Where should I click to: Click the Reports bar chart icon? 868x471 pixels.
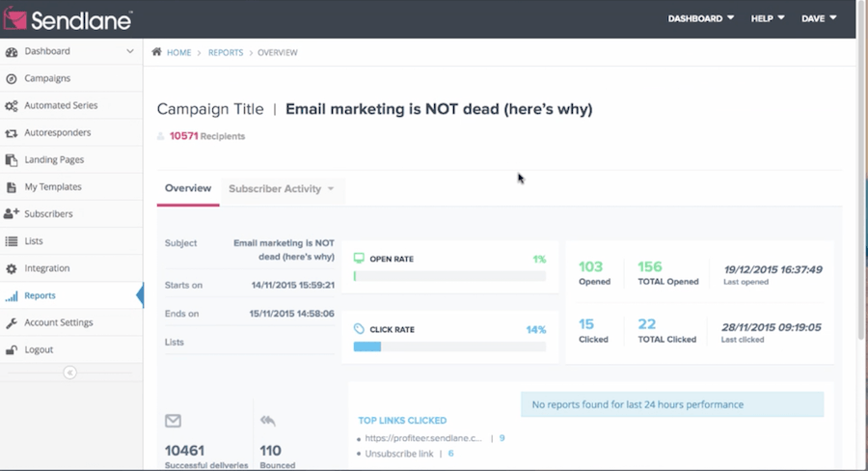click(x=11, y=296)
